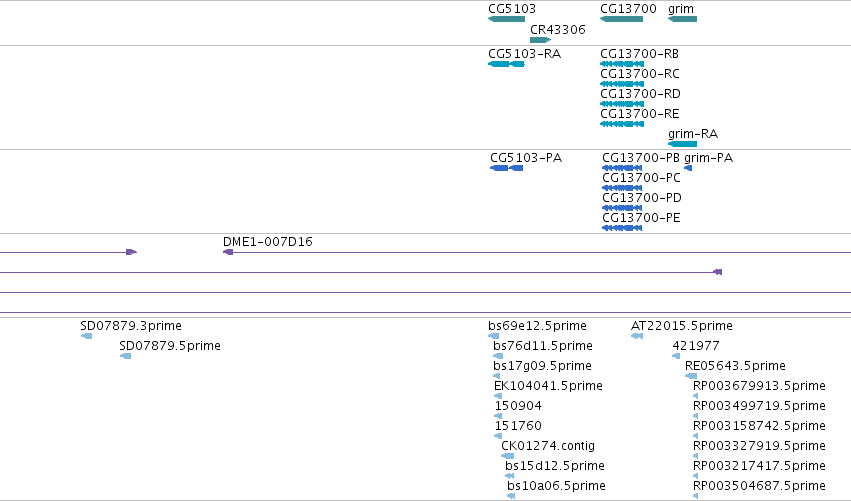This screenshot has height=501, width=851.
Task: Select the DME1-007D16 purple arrow
Action: point(228,252)
